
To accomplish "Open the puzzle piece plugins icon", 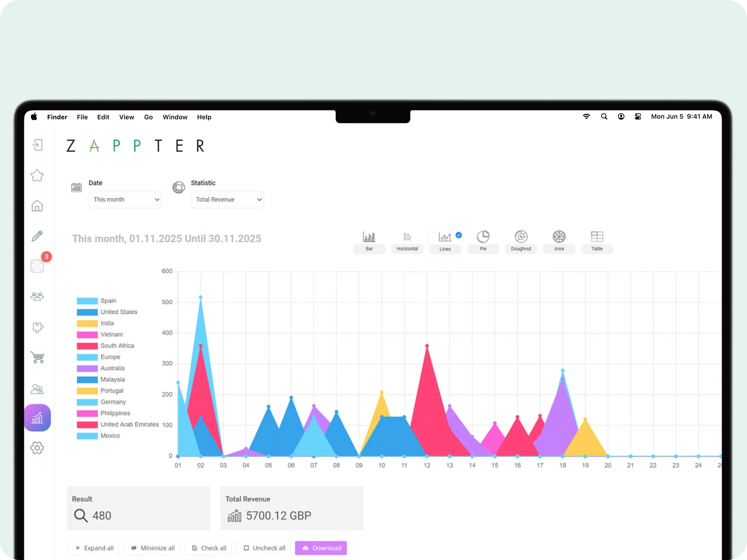I will 37,327.
